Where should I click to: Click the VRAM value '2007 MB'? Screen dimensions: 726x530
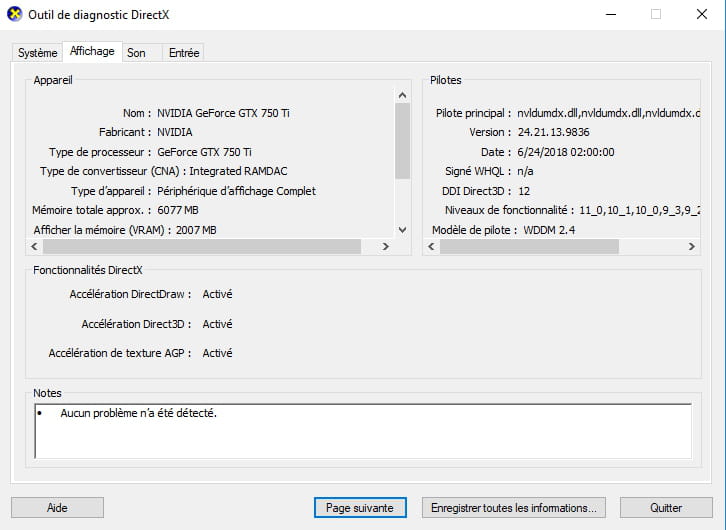[196, 230]
